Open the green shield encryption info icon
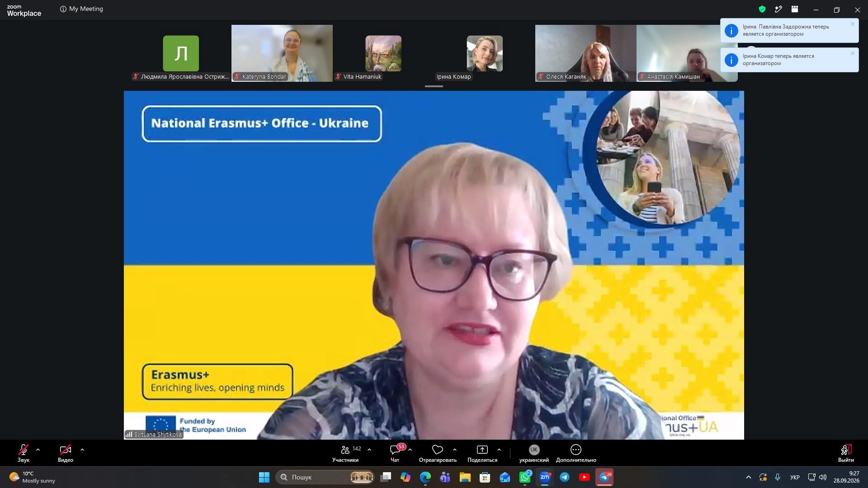The height and width of the screenshot is (488, 868). (x=762, y=9)
